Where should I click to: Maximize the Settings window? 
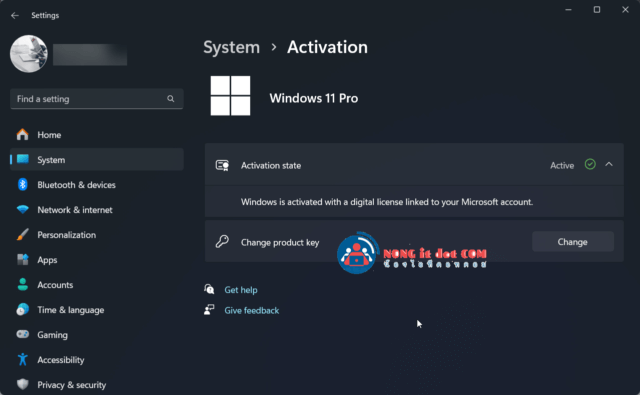pos(597,9)
